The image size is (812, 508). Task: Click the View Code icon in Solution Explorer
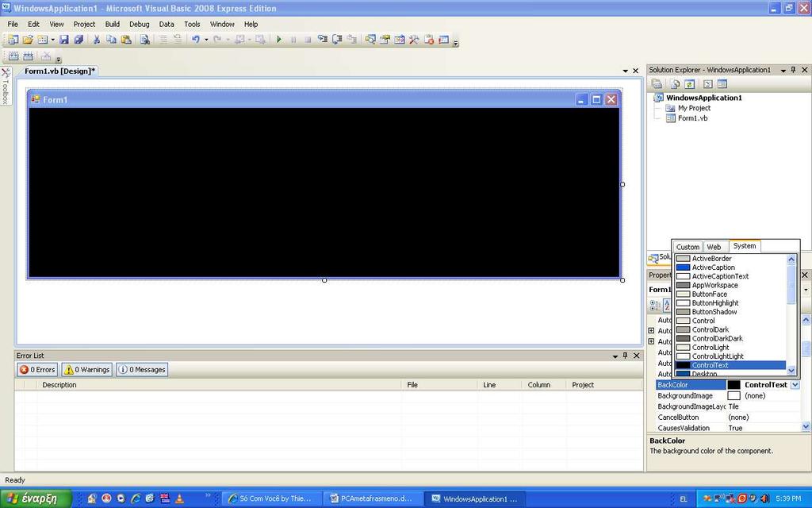(708, 84)
